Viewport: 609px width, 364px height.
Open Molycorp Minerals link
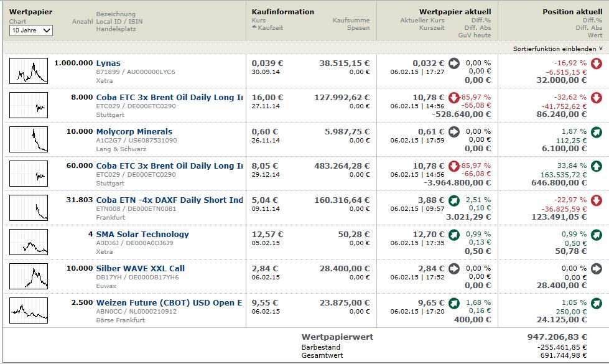pos(134,131)
